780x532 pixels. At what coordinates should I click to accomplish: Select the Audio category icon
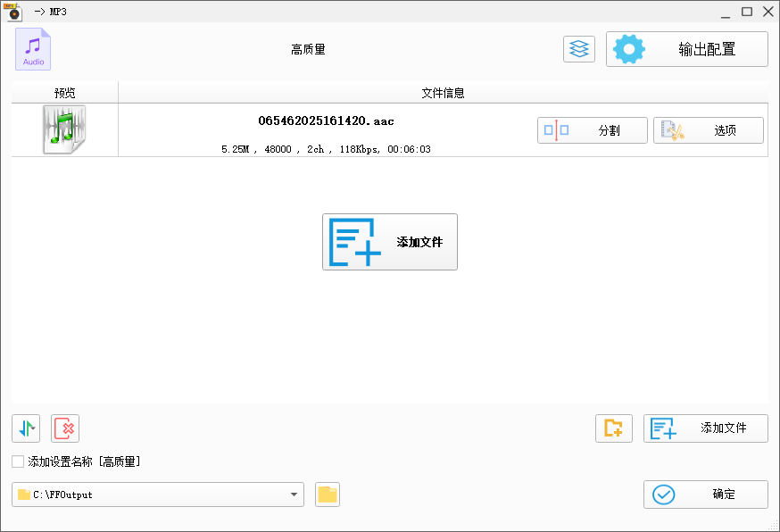pyautogui.click(x=32, y=49)
